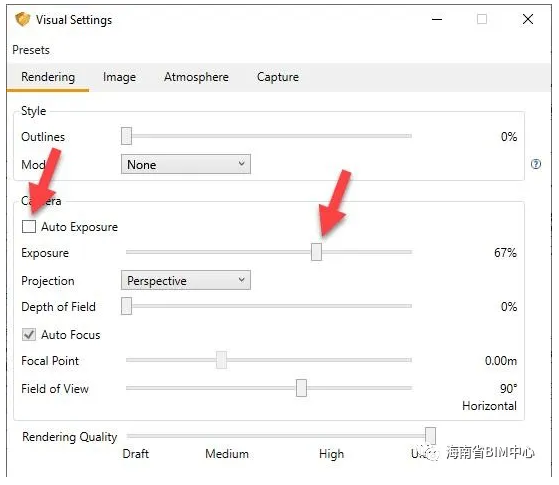This screenshot has width=559, height=485.
Task: Toggle the Auto Focus checkbox
Action: (x=29, y=335)
